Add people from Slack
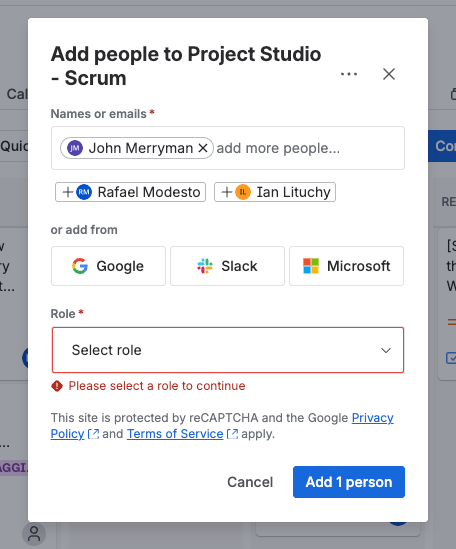 click(x=227, y=266)
